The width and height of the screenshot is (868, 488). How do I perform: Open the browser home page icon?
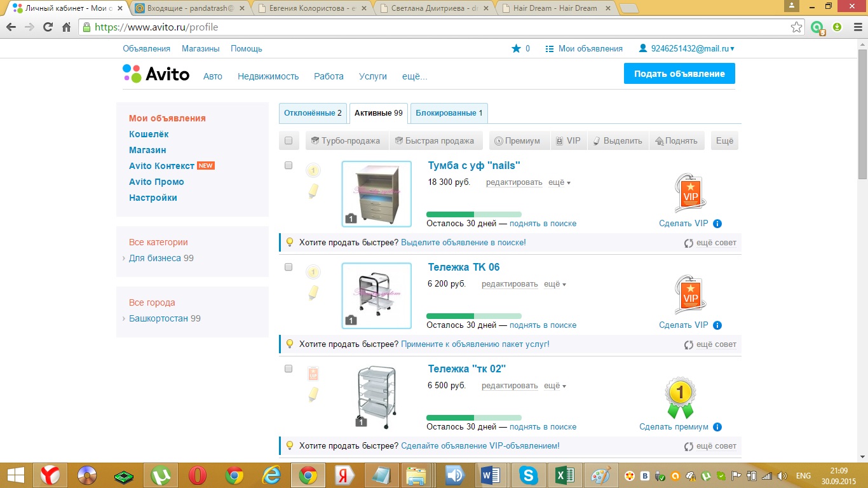tap(66, 27)
